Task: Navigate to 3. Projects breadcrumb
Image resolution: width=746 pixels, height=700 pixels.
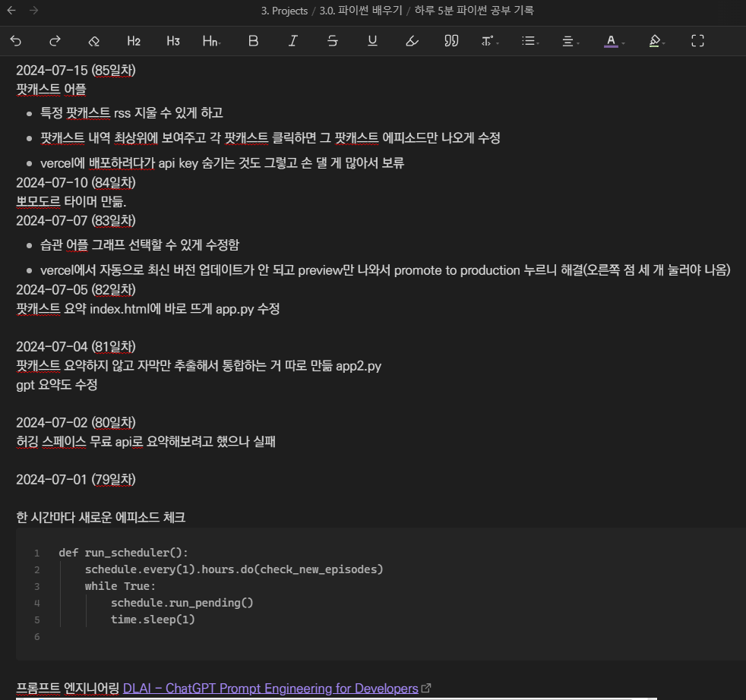Action: pyautogui.click(x=285, y=11)
